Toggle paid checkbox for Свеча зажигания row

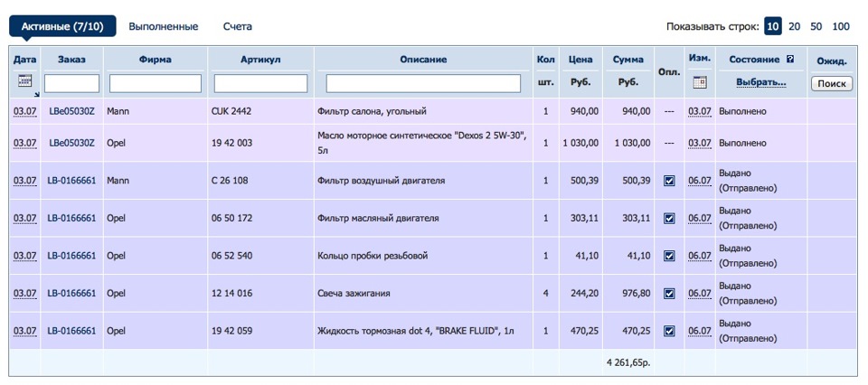click(x=669, y=294)
